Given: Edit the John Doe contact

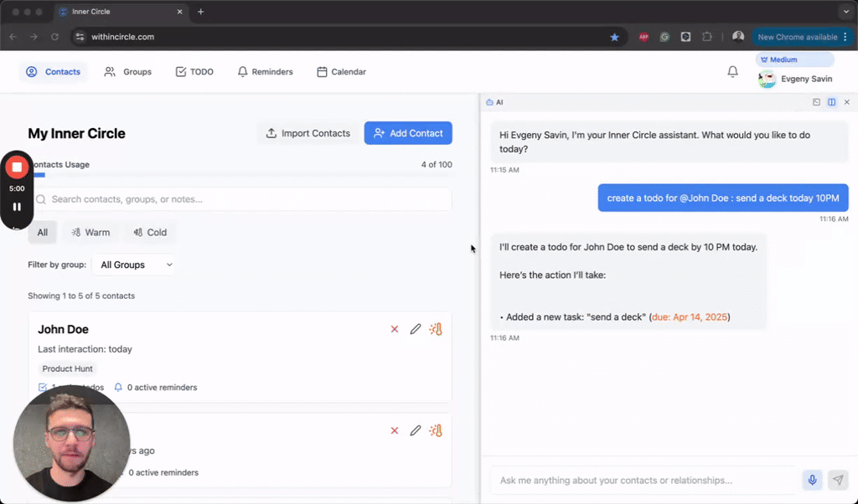Looking at the screenshot, I should (416, 329).
